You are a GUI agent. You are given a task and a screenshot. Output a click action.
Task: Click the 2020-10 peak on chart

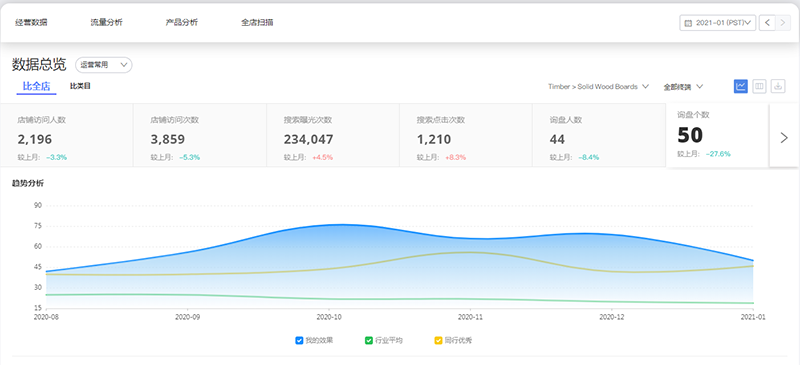pos(340,225)
